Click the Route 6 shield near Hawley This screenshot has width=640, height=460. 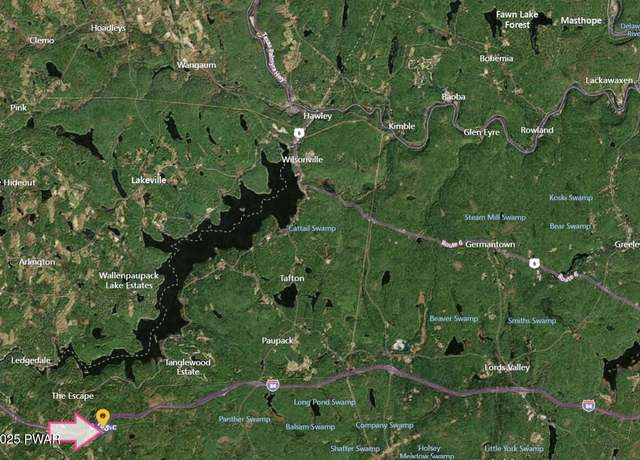click(299, 132)
